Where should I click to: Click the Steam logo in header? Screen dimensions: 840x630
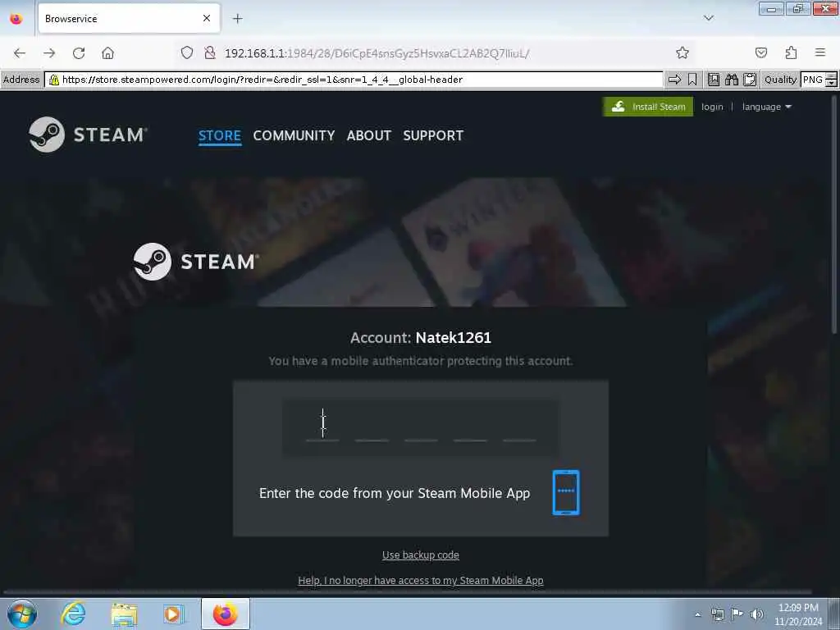[x=87, y=135]
